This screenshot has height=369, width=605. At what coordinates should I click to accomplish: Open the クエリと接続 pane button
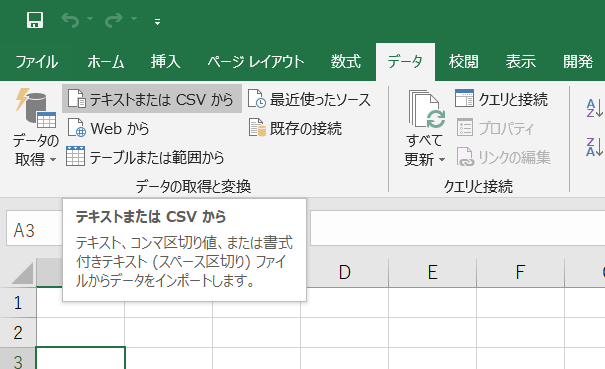coord(502,99)
